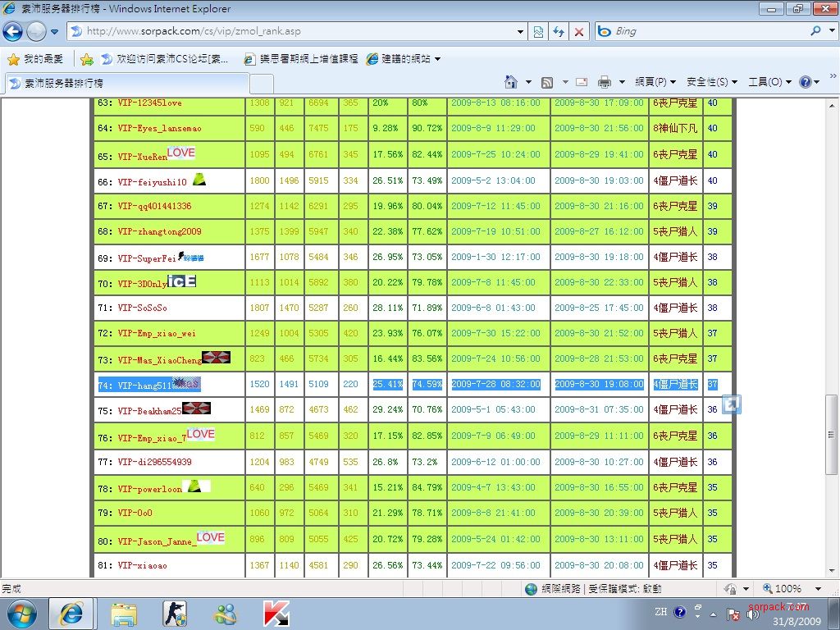Open the RSS feeds icon
The image size is (840, 630).
[x=547, y=82]
